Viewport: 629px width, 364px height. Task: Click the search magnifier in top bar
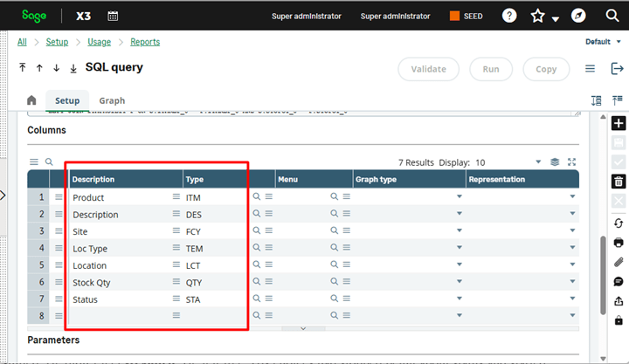(612, 16)
